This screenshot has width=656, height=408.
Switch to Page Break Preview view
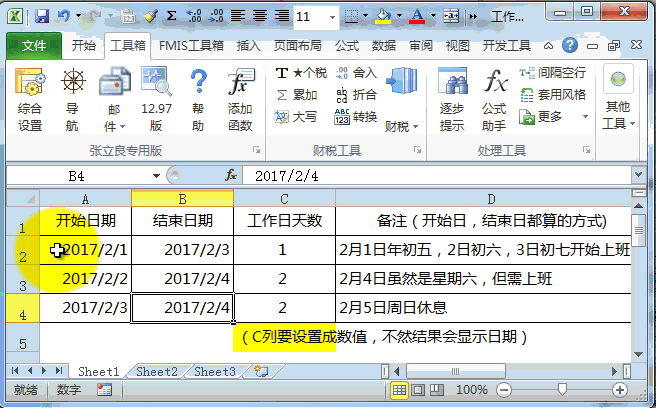click(x=438, y=389)
